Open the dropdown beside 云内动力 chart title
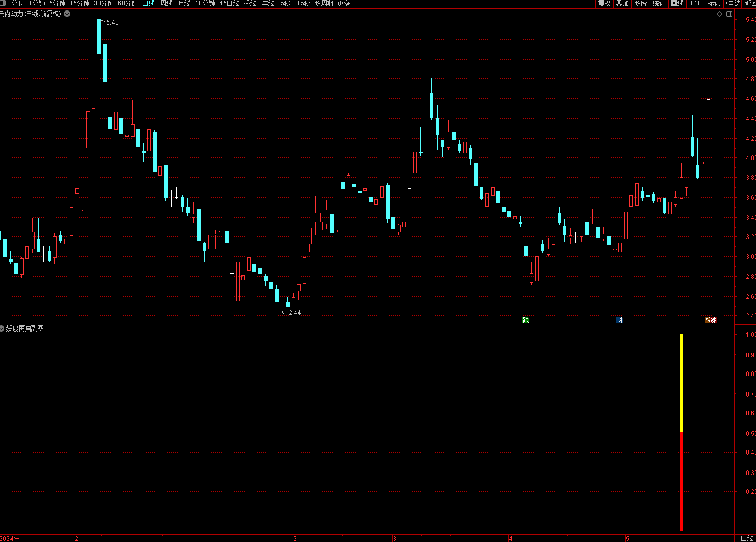This screenshot has height=542, width=756. 67,14
